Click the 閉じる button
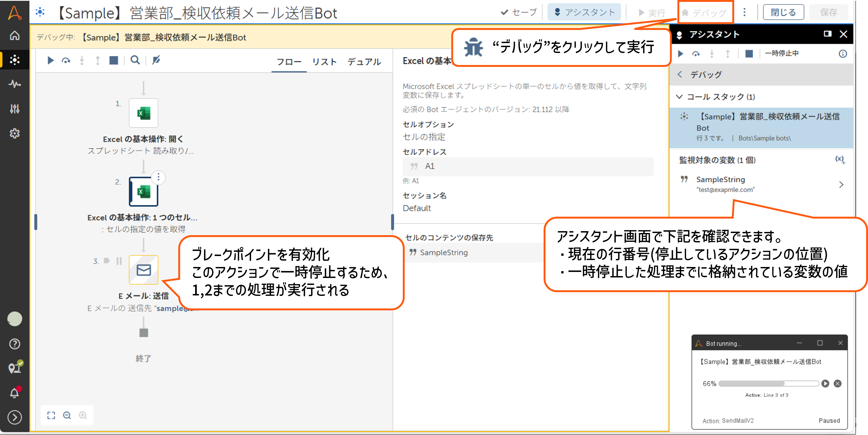 (783, 13)
